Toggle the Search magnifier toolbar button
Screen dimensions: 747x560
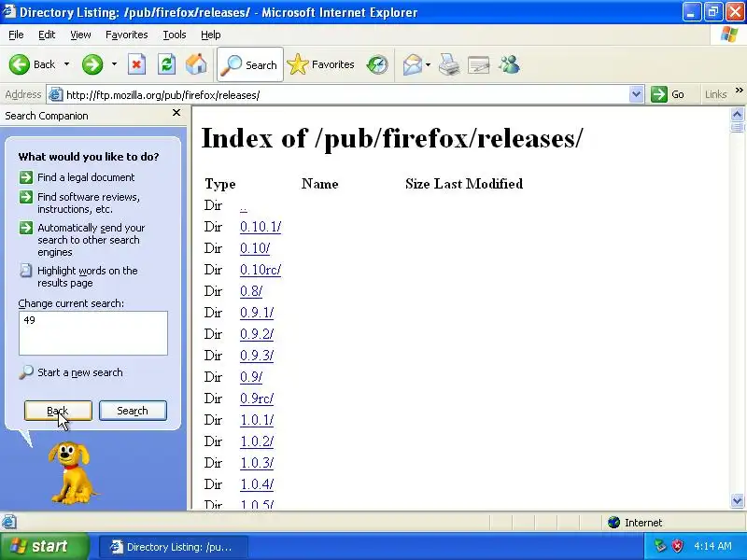[x=250, y=64]
